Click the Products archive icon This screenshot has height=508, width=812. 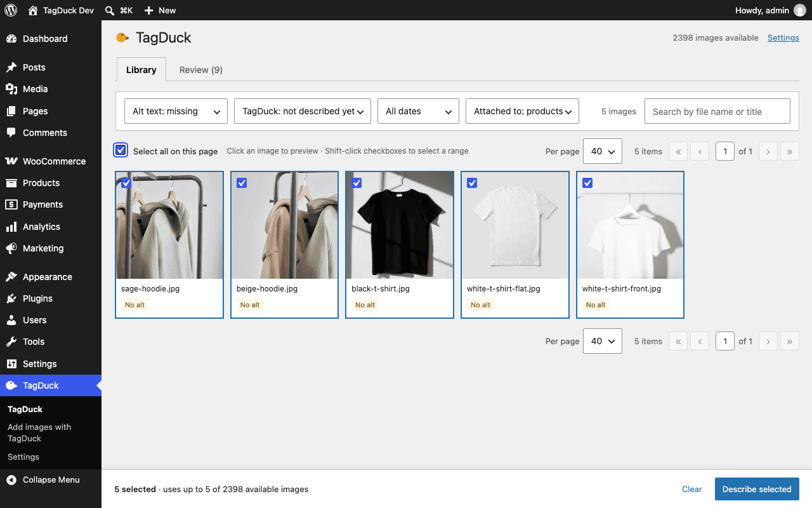click(x=11, y=183)
